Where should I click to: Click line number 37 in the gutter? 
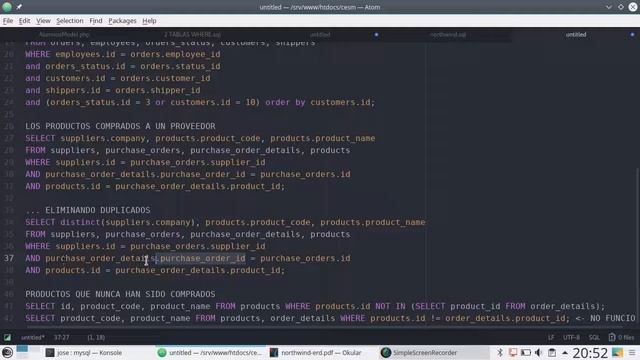tap(9, 258)
